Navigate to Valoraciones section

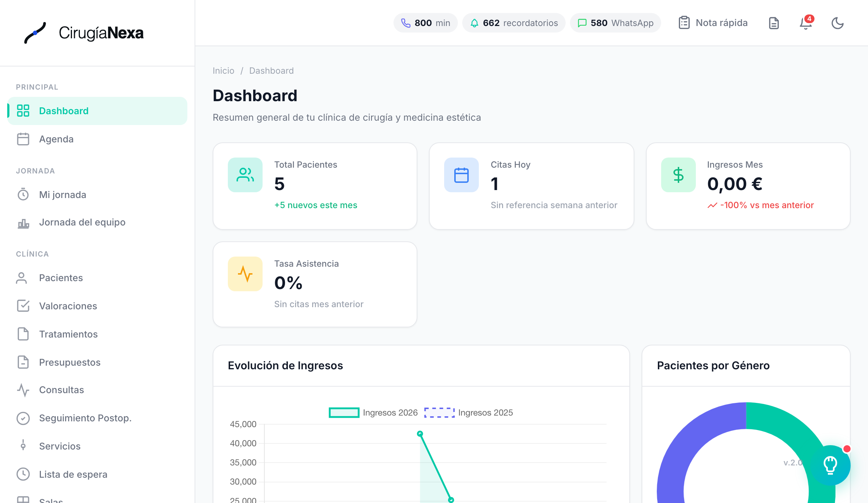coord(97,306)
